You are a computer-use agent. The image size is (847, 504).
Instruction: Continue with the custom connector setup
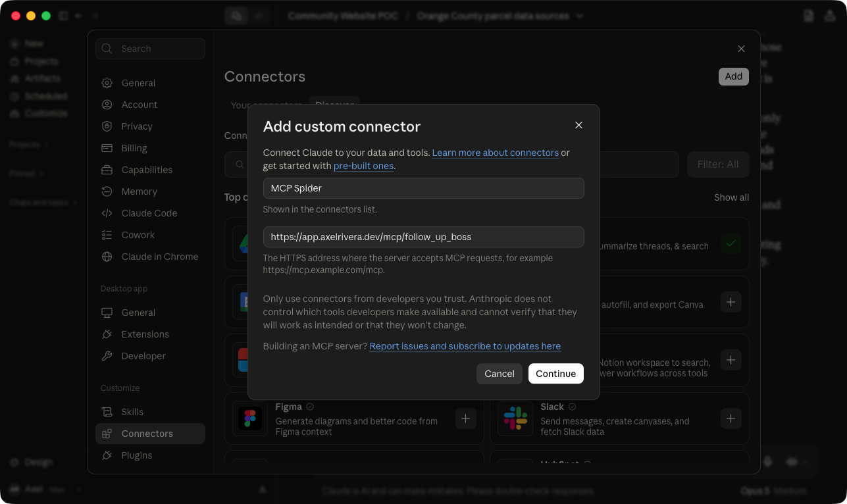point(555,374)
